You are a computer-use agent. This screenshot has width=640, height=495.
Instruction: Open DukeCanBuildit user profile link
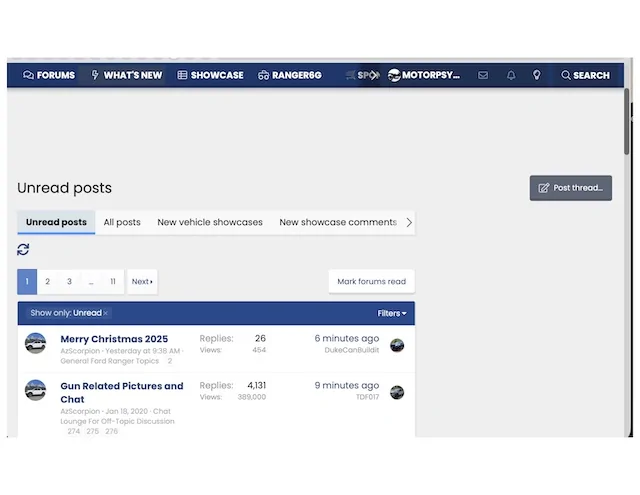[x=352, y=350]
